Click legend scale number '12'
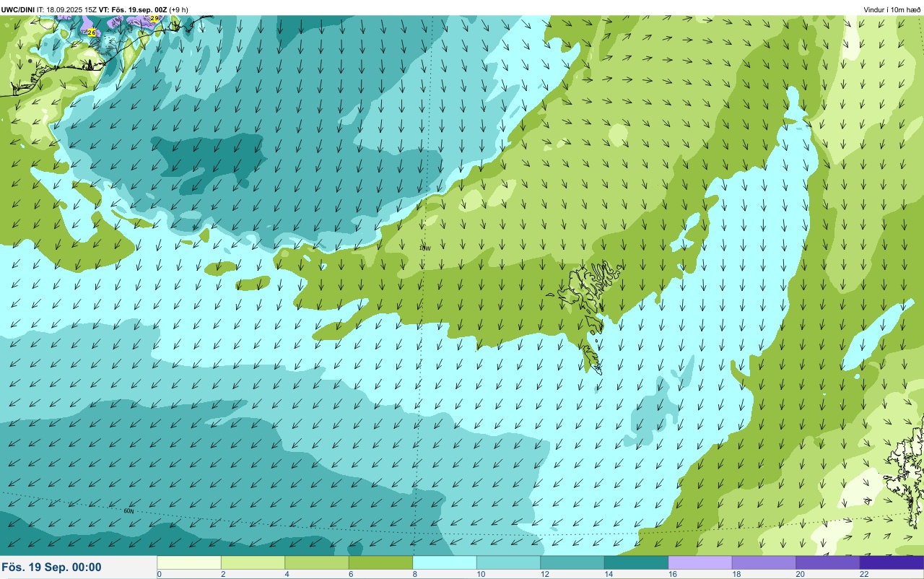The image size is (924, 579). click(x=544, y=575)
